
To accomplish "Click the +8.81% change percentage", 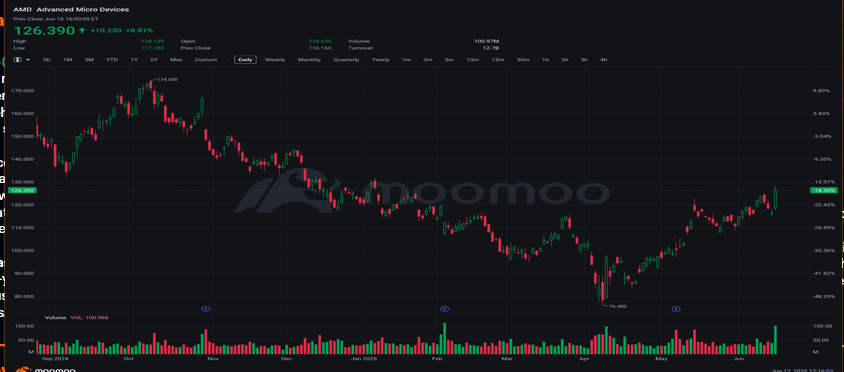I will (x=139, y=31).
